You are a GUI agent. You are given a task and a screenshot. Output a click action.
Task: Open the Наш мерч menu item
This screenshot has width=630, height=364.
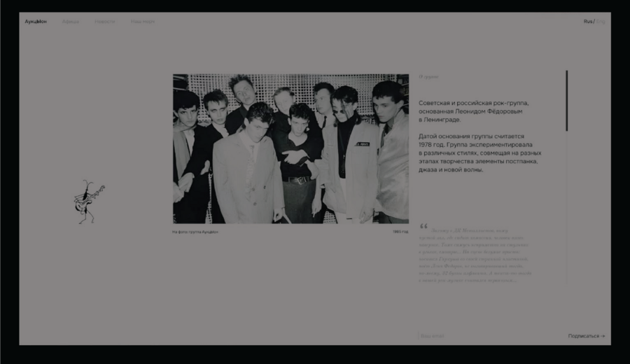(143, 21)
